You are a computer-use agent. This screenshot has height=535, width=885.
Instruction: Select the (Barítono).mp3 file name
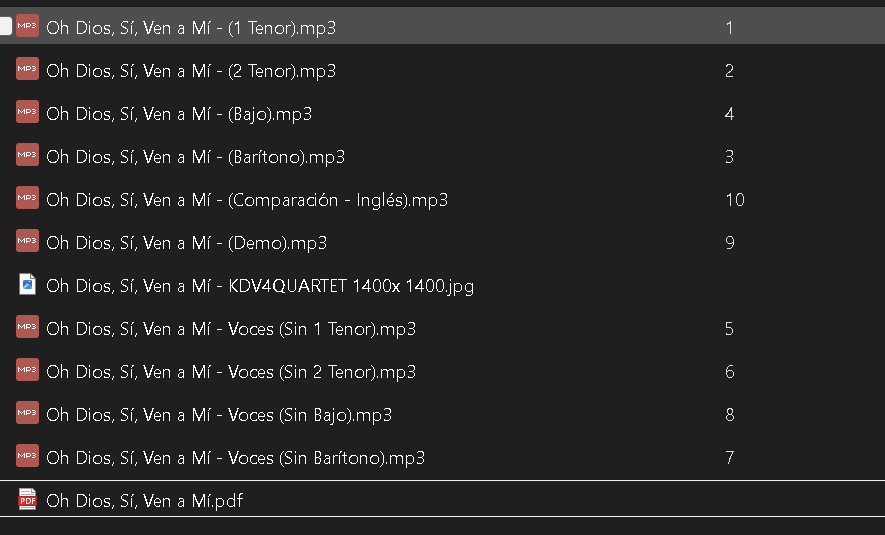(x=196, y=157)
